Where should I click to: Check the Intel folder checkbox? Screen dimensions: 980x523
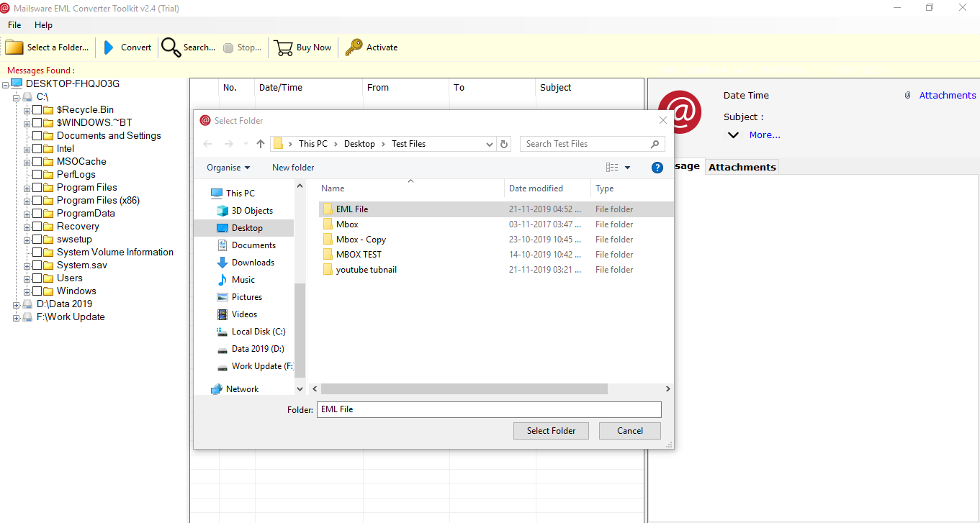coord(37,149)
